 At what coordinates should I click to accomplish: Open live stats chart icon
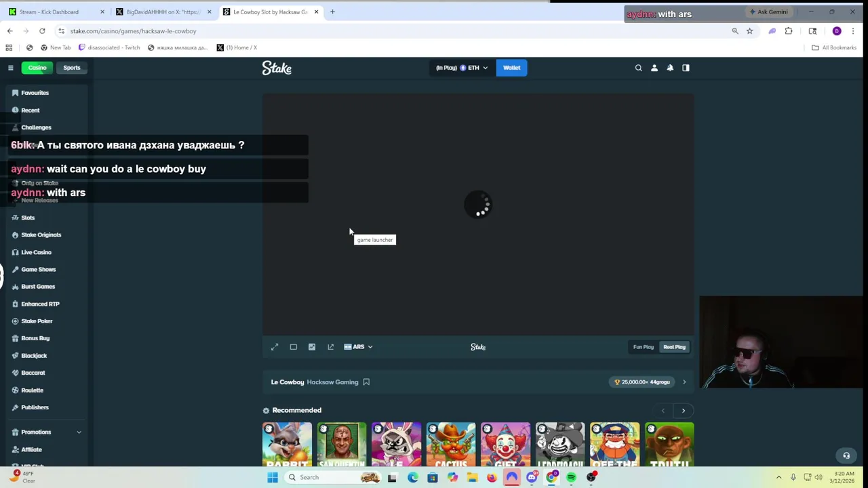[x=312, y=347]
